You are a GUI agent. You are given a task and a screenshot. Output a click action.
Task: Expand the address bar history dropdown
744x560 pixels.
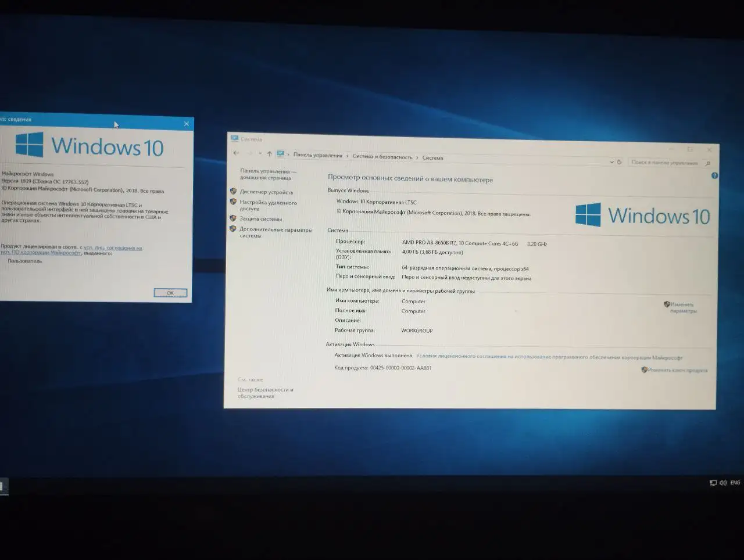pyautogui.click(x=611, y=162)
